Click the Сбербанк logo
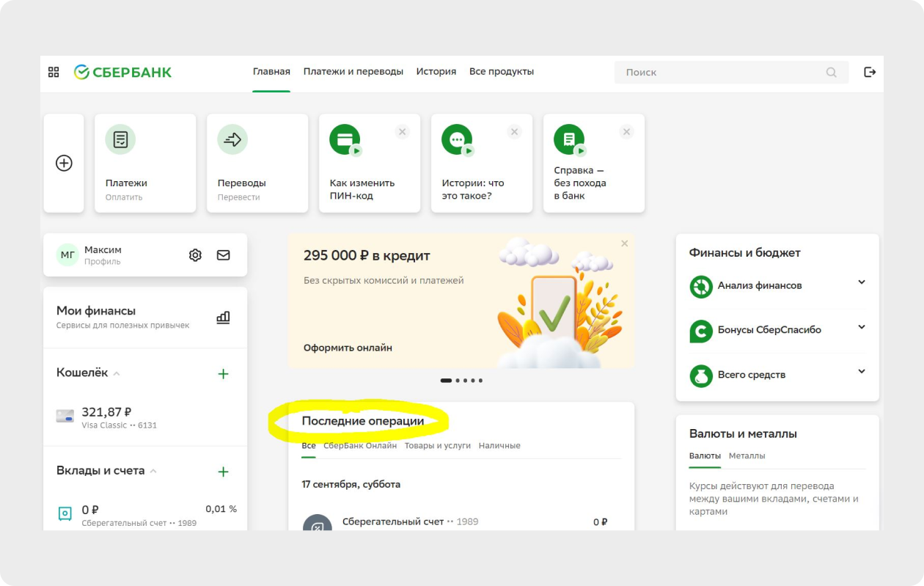The image size is (924, 586). coord(122,72)
